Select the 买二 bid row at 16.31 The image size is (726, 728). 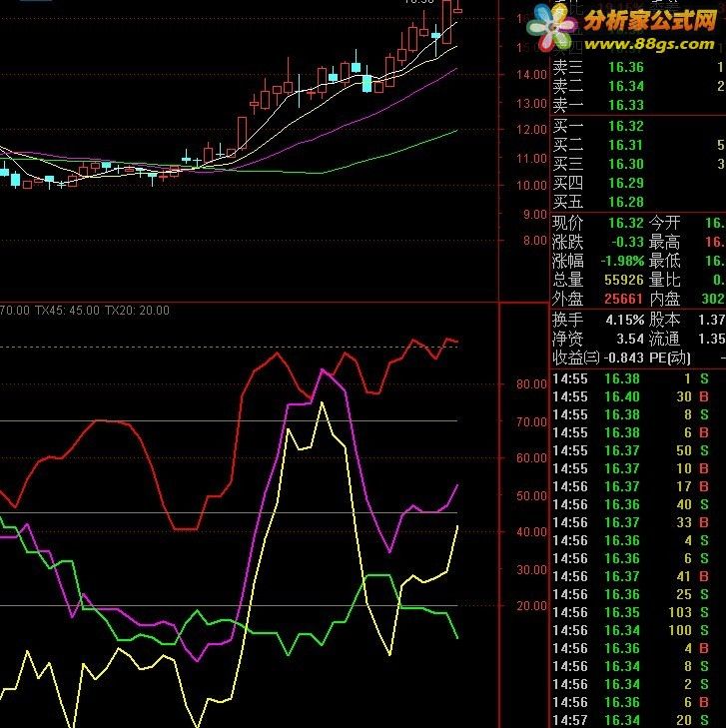click(639, 145)
